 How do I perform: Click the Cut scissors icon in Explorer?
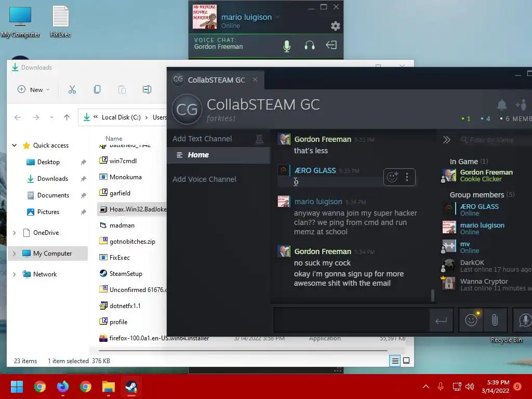click(72, 89)
